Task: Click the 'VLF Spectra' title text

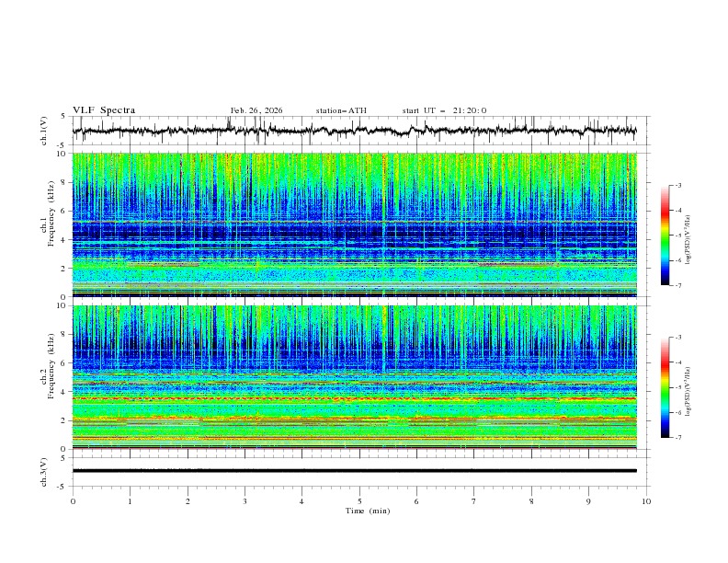Action: pyautogui.click(x=104, y=110)
